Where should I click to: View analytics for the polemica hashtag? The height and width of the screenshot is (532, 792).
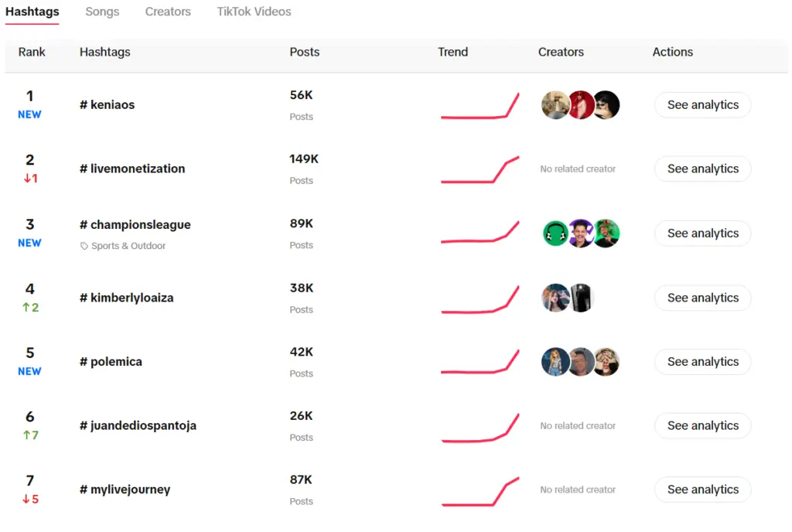(x=702, y=361)
